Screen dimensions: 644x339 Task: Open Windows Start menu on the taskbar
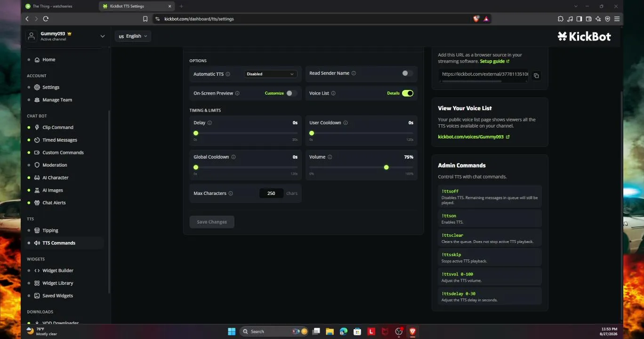coord(232,331)
